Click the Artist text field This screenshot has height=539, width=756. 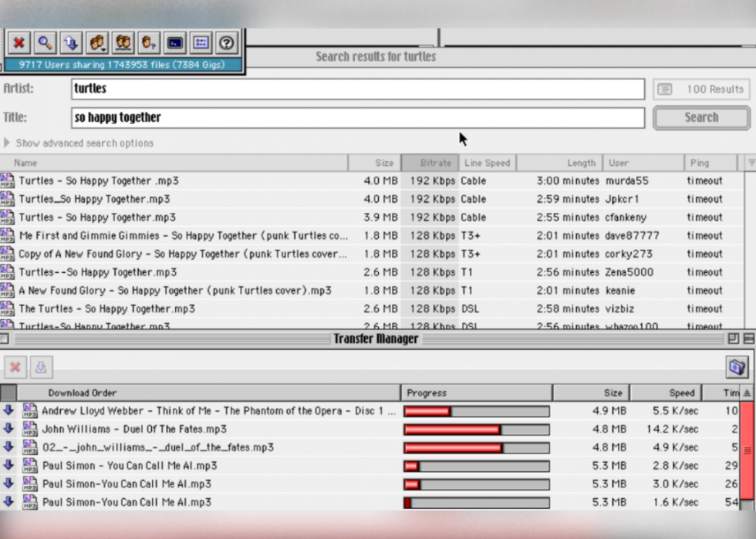(x=358, y=89)
